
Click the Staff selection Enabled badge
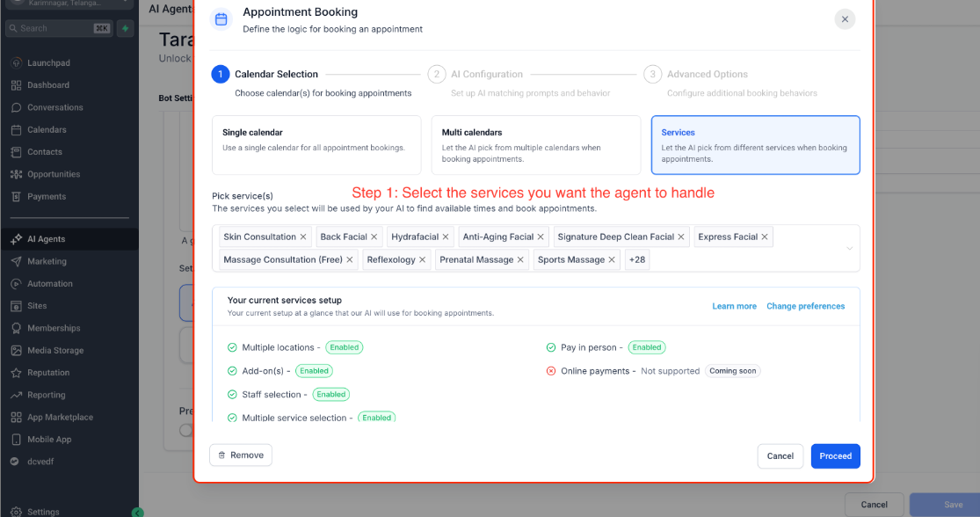pyautogui.click(x=331, y=395)
